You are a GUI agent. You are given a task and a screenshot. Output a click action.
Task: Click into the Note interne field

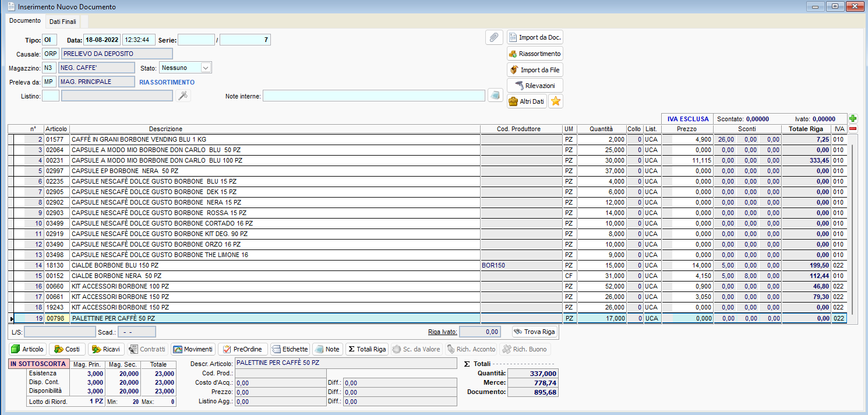tap(373, 96)
